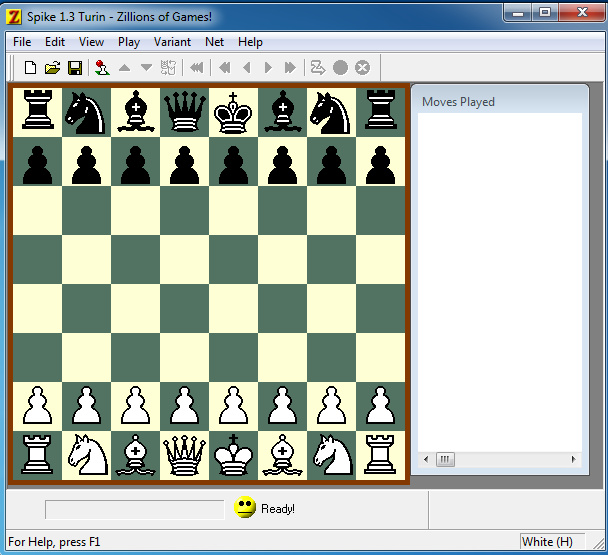Select the white pawn on d2
Screen dimensions: 608x555
184,406
